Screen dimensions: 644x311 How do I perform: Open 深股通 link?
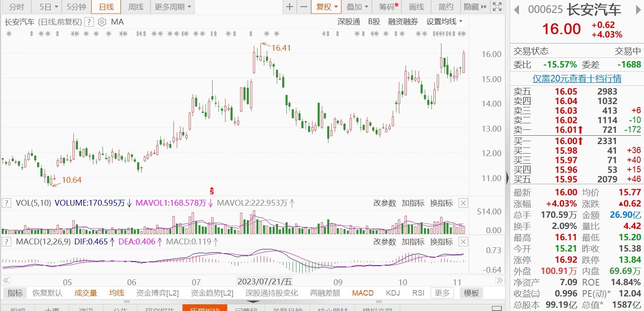pyautogui.click(x=348, y=22)
